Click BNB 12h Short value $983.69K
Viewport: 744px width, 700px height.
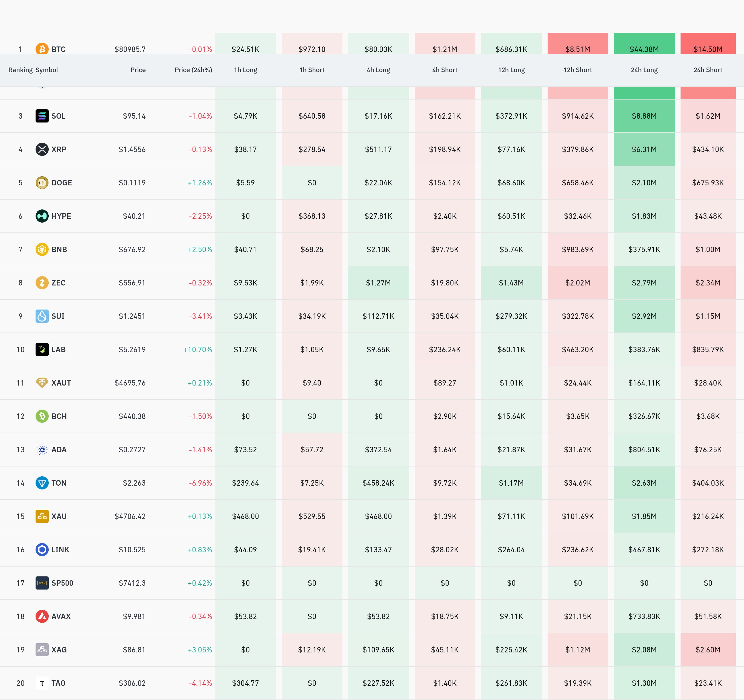tap(578, 249)
